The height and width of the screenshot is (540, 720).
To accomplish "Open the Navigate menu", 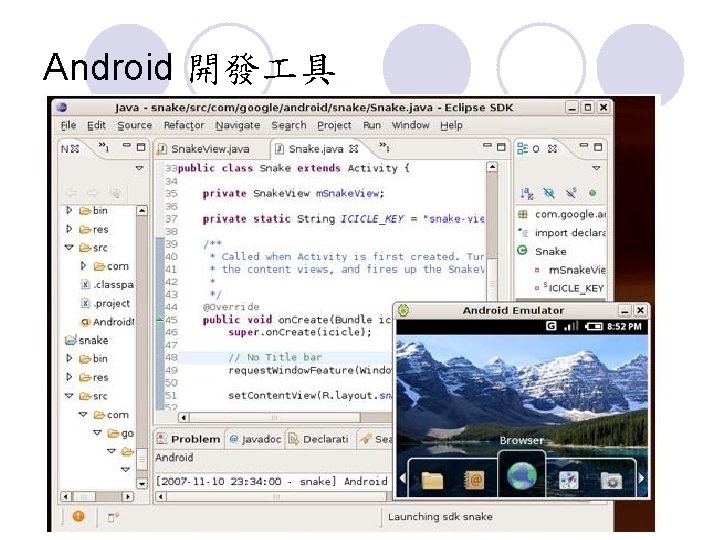I will click(238, 125).
